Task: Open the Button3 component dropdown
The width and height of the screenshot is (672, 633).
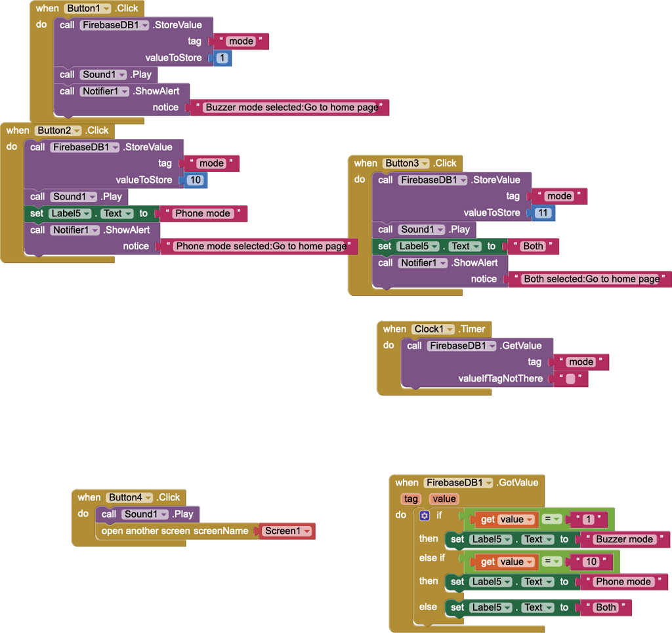Action: (425, 163)
